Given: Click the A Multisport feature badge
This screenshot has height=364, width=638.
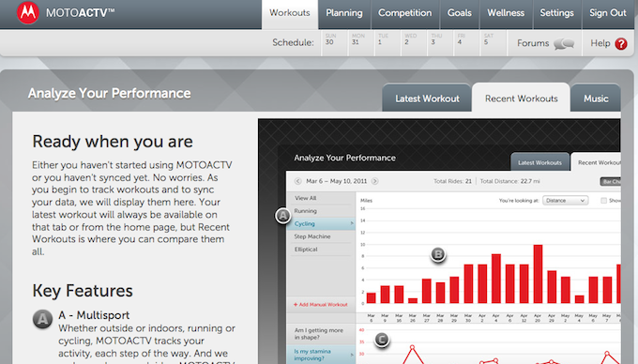Looking at the screenshot, I should pyautogui.click(x=42, y=319).
